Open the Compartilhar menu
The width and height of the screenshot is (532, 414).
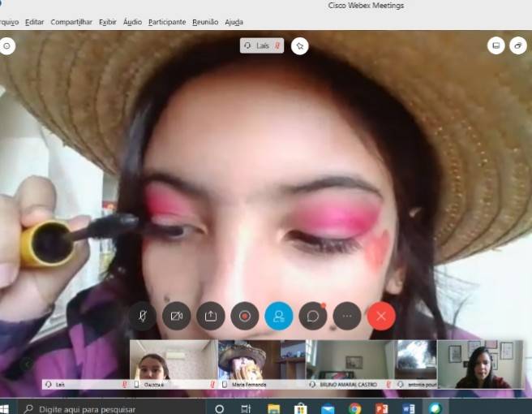point(71,22)
